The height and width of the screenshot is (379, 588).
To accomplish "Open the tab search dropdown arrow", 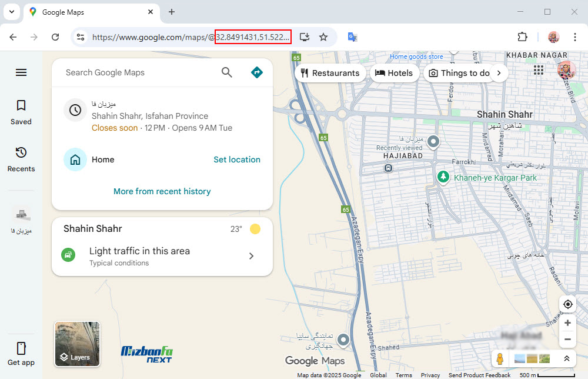I will (x=11, y=12).
